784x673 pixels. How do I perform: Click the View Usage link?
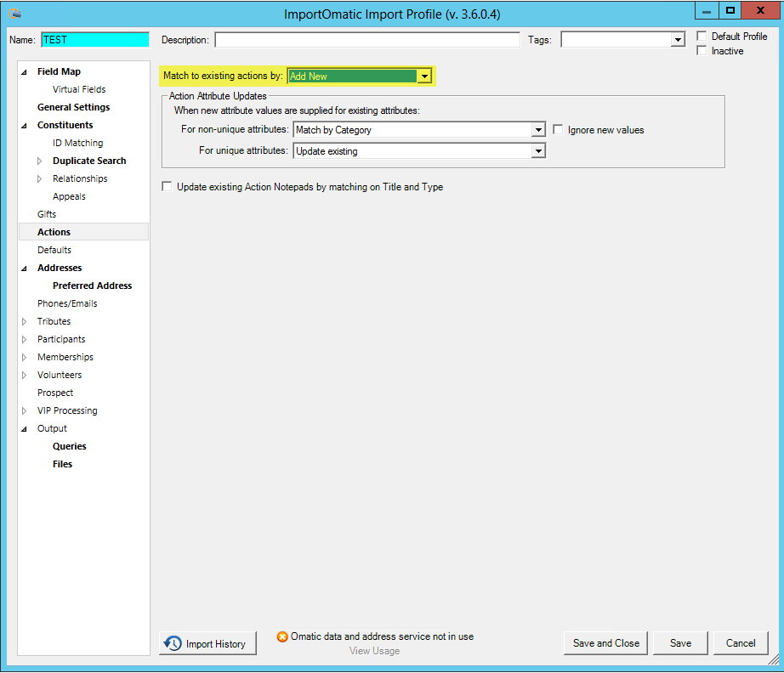click(x=374, y=651)
